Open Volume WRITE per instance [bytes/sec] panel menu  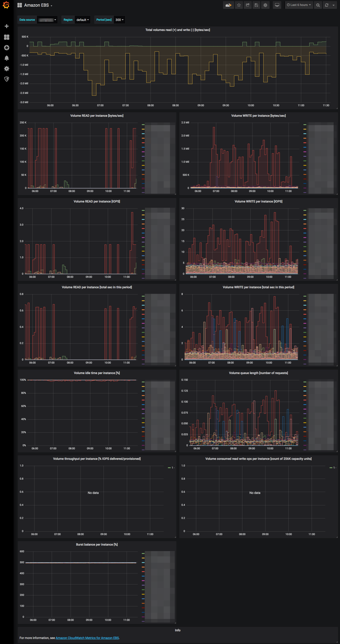coord(259,116)
